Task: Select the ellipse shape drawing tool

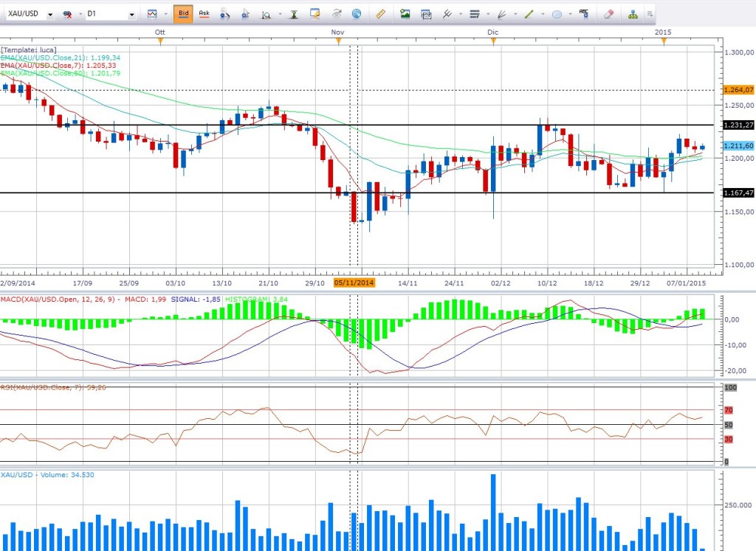Action: coord(557,14)
